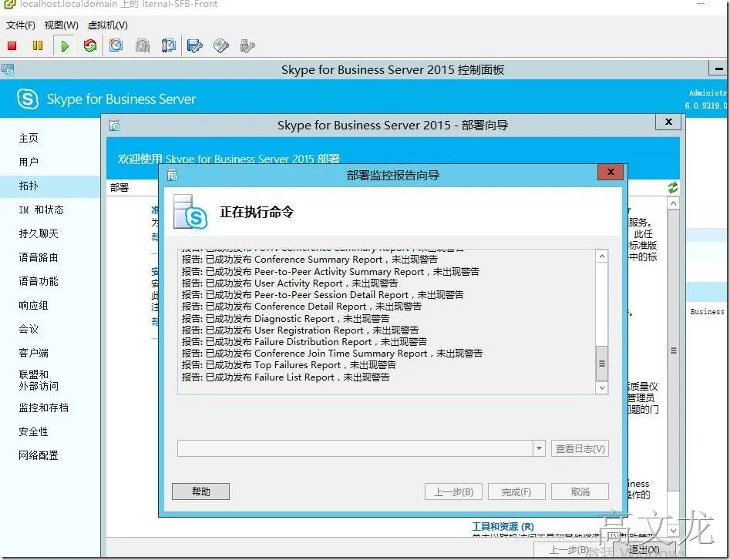
Task: Open 监控和存档 section
Action: (44, 408)
